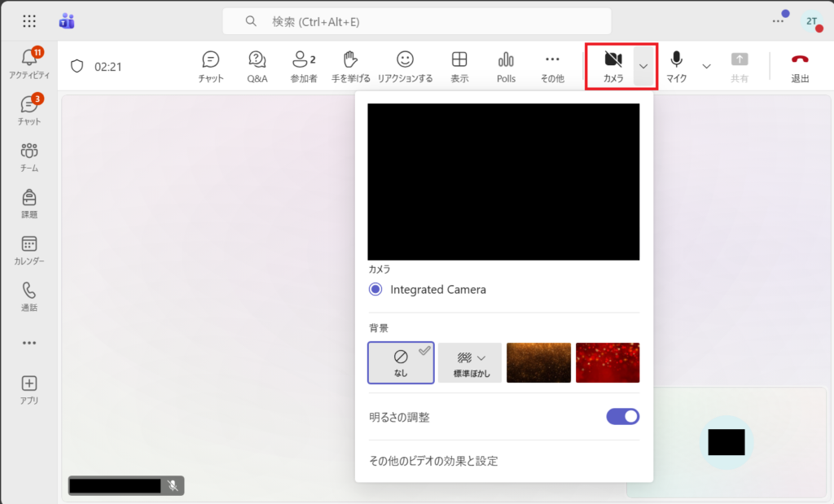Image resolution: width=834 pixels, height=504 pixels.
Task: Open アクティビティ in left sidebar
Action: pyautogui.click(x=29, y=64)
